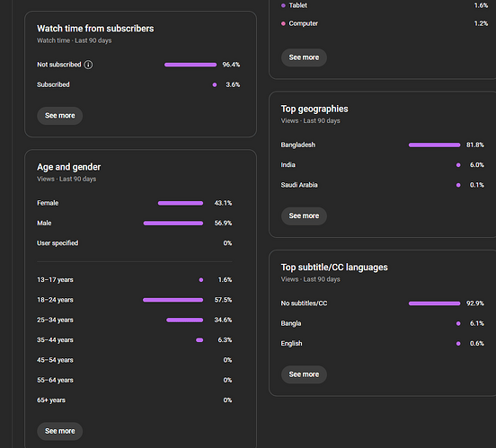496x448 pixels.
Task: Click the No subtitles/CC 92.9% bar
Action: [435, 303]
